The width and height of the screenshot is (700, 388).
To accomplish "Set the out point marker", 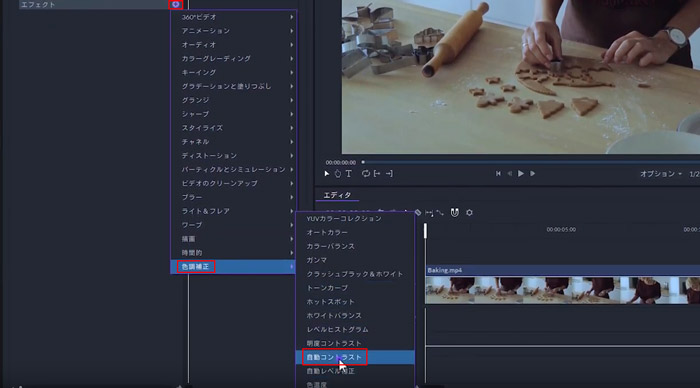I will pos(389,174).
